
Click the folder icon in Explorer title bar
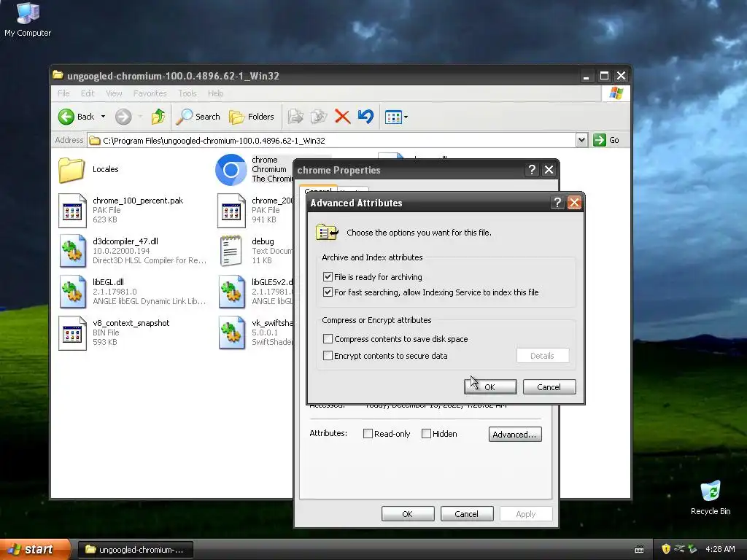point(58,75)
